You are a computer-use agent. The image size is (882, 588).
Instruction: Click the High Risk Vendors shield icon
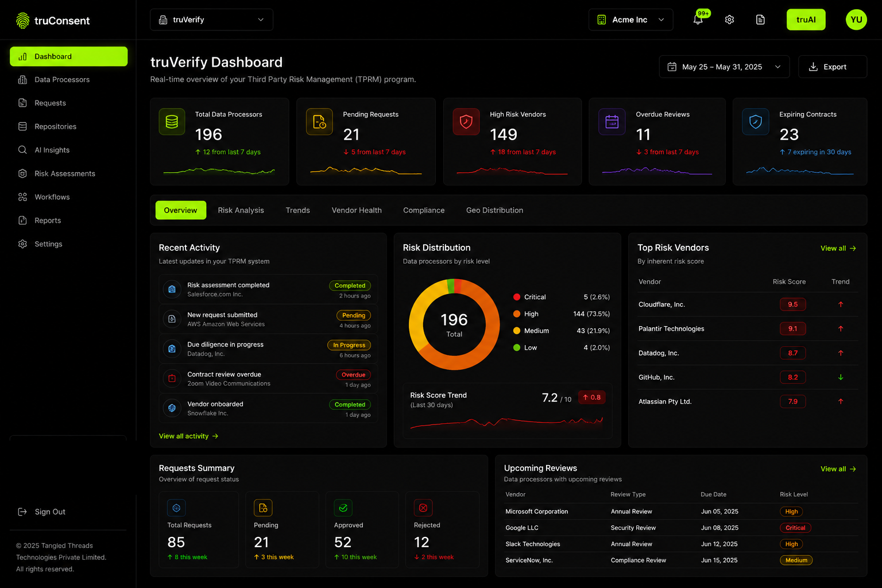pos(466,122)
